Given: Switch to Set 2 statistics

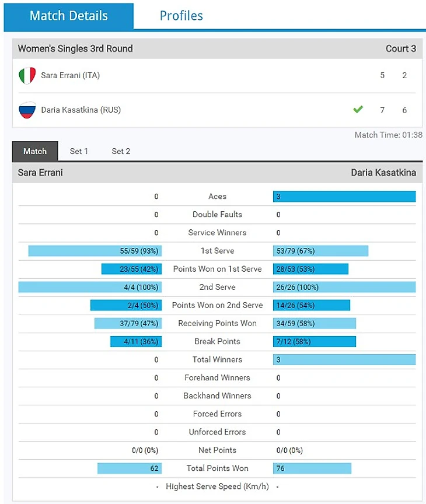Looking at the screenshot, I should [121, 152].
